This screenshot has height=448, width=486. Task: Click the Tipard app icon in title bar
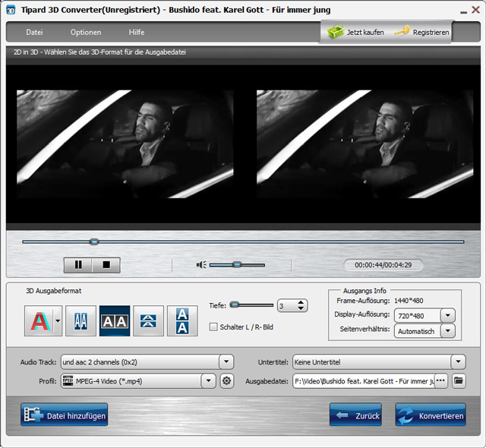point(11,10)
